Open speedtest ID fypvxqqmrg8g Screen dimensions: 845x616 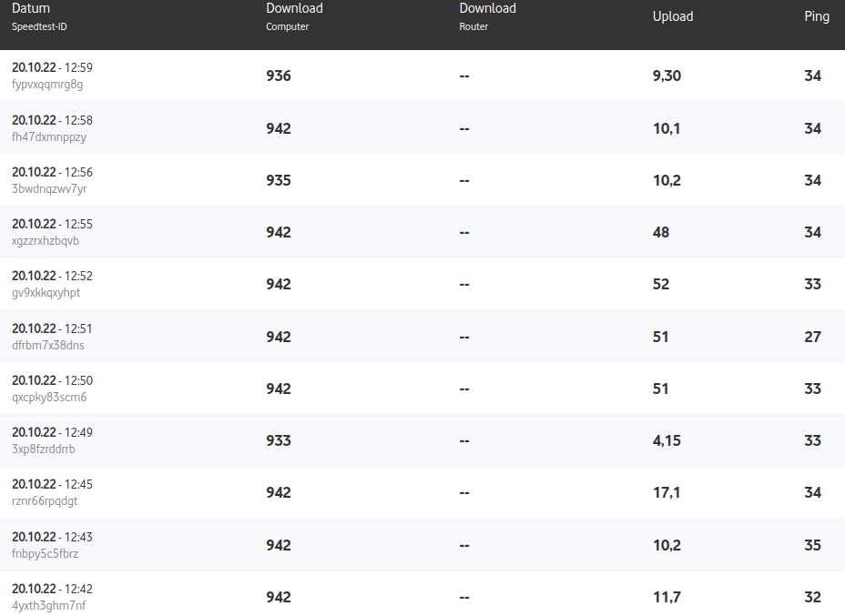pos(47,85)
